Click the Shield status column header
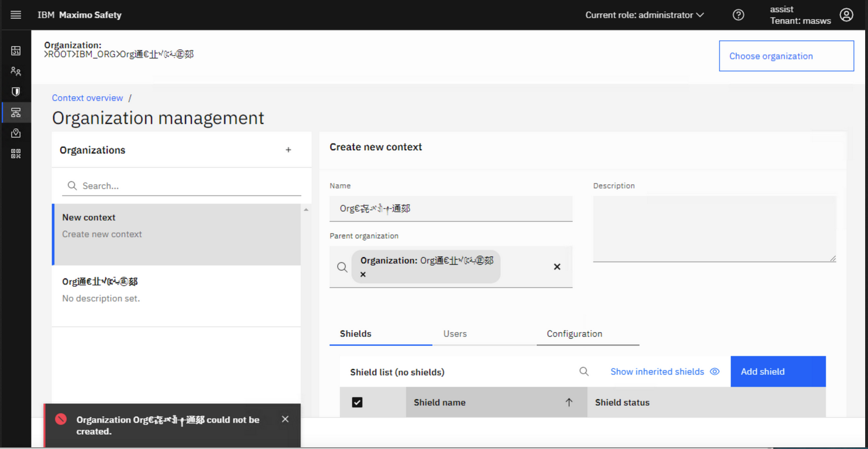This screenshot has width=868, height=449. point(706,402)
